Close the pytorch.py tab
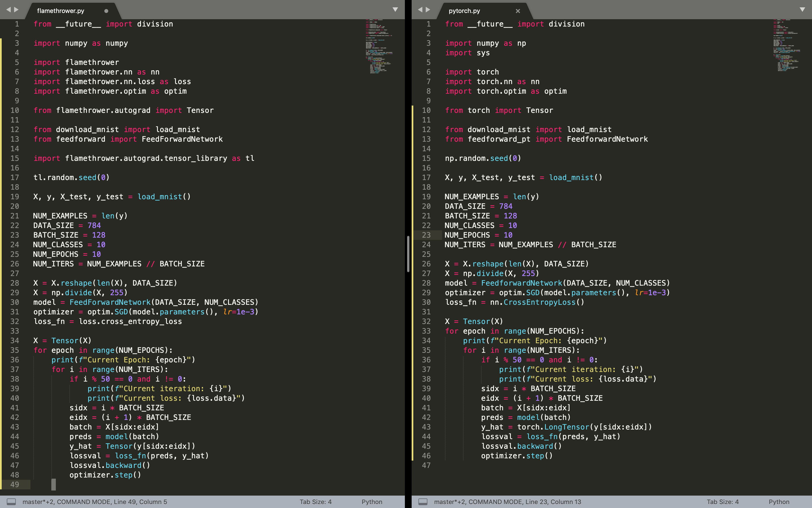Viewport: 812px width, 508px height. [518, 11]
